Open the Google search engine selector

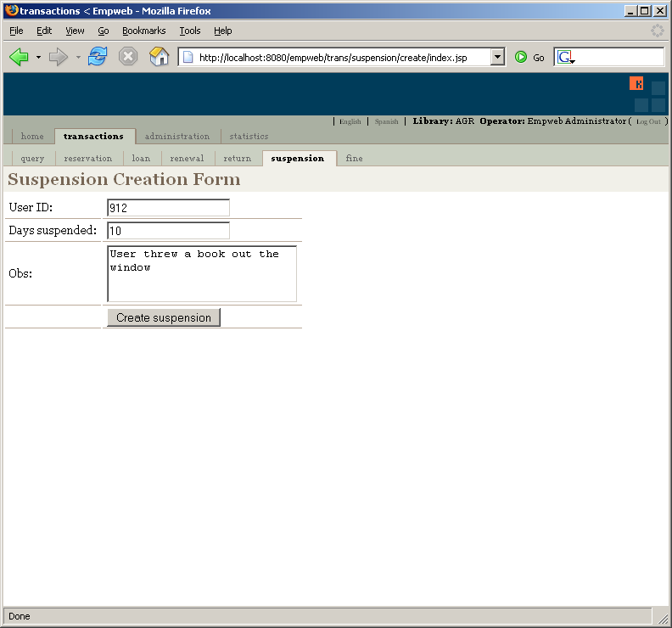click(x=566, y=57)
